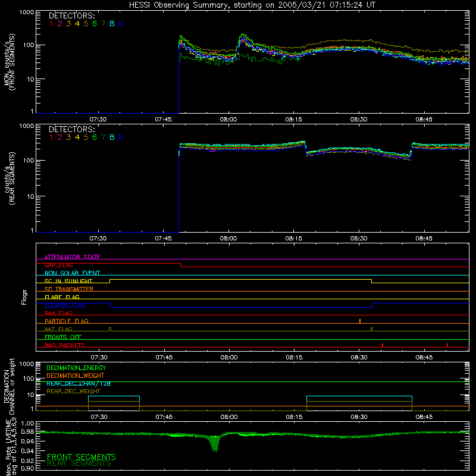Viewport: 476px width, 476px height.
Task: Select the SAA_FLAG label
Action: (58, 313)
